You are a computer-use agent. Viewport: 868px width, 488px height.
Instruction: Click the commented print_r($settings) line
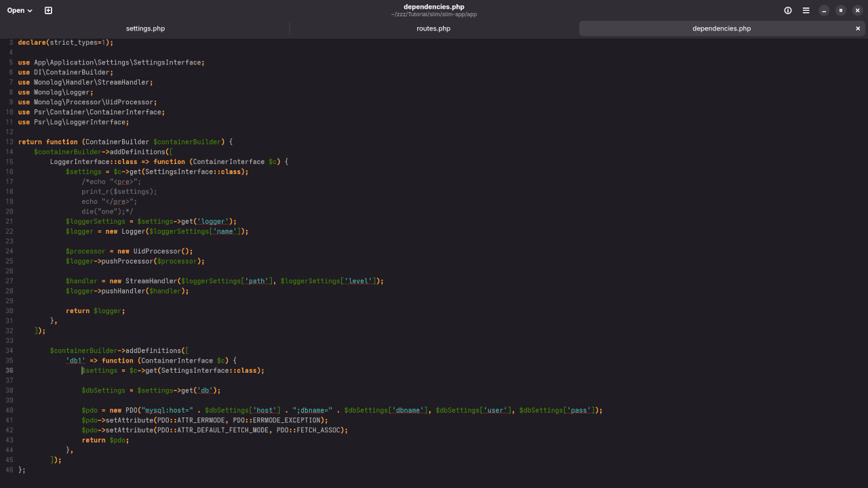[119, 191]
